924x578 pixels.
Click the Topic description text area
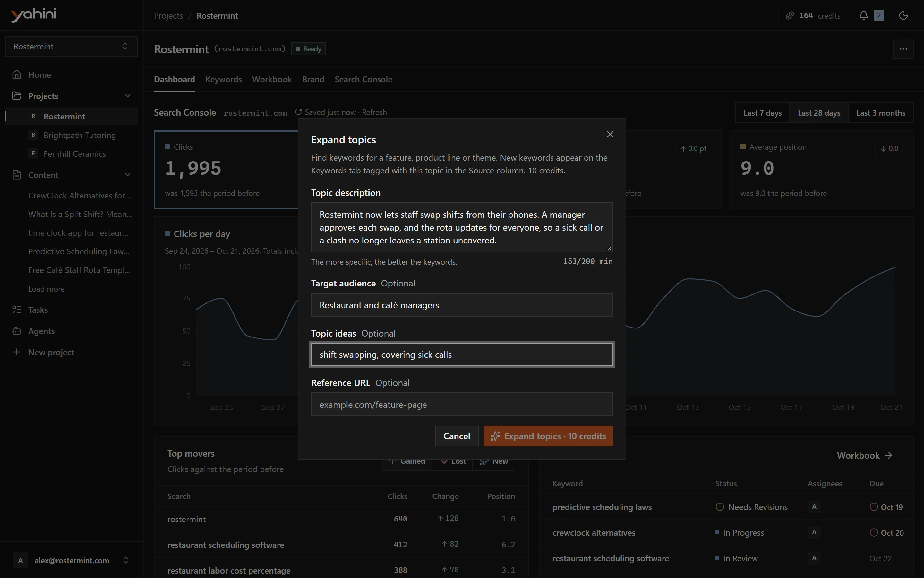(x=462, y=227)
